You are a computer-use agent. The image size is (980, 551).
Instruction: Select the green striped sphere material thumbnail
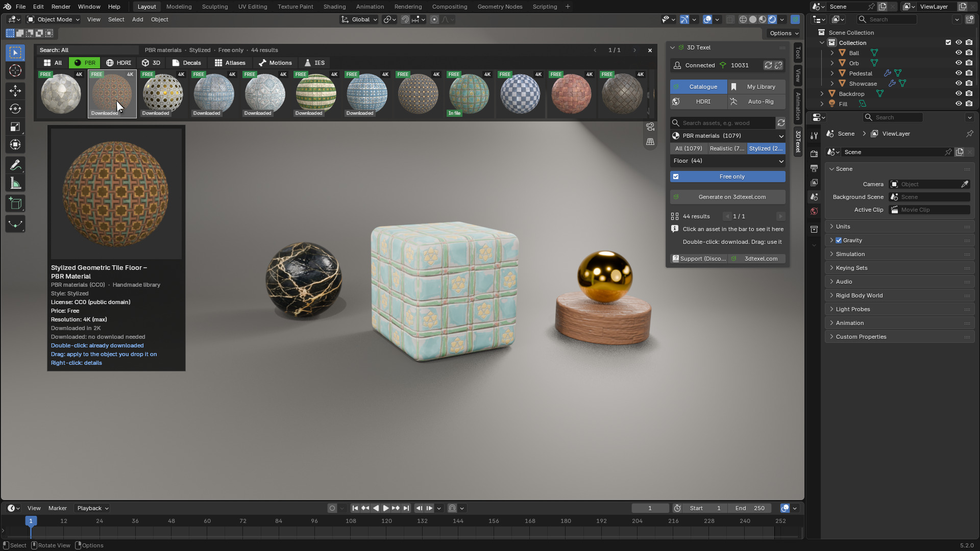316,94
